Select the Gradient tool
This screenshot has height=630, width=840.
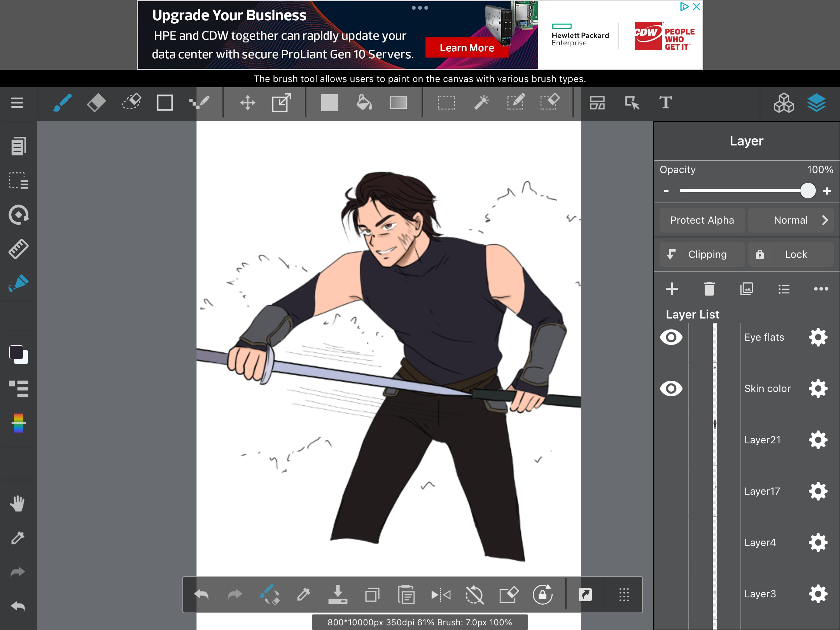pyautogui.click(x=398, y=103)
